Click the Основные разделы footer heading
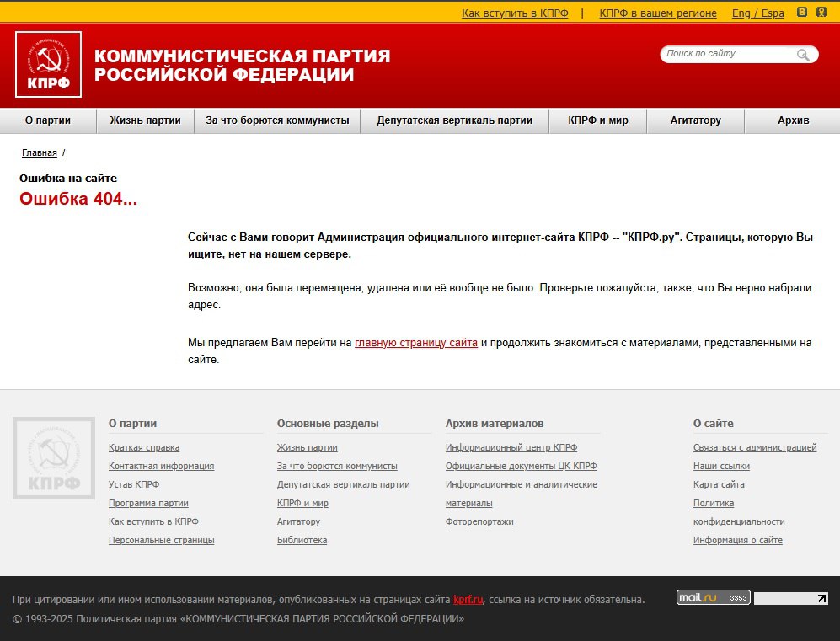This screenshot has width=840, height=641. tap(328, 424)
